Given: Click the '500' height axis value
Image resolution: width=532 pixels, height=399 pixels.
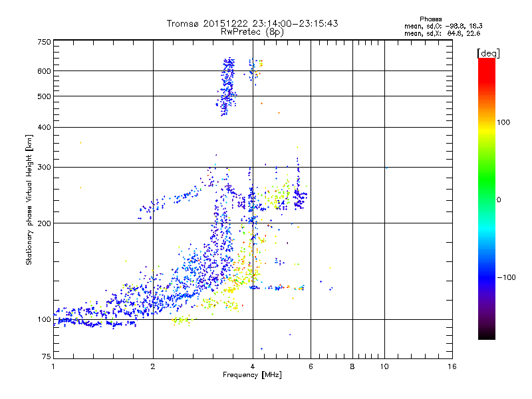Looking at the screenshot, I should click(x=44, y=96).
